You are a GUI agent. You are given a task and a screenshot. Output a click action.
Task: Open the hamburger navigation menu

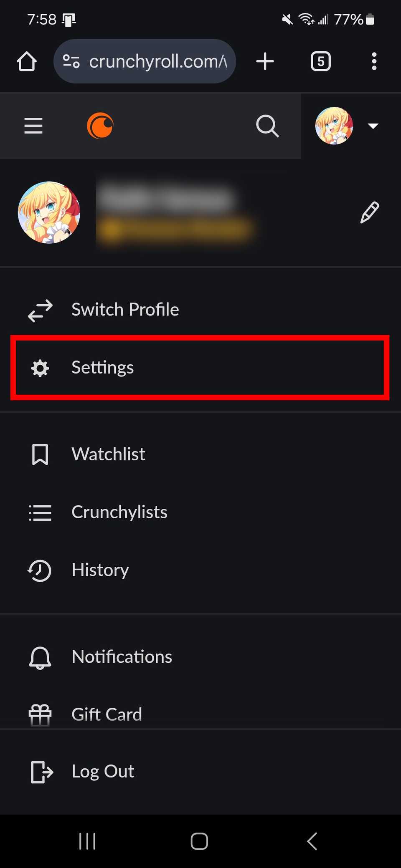tap(33, 126)
